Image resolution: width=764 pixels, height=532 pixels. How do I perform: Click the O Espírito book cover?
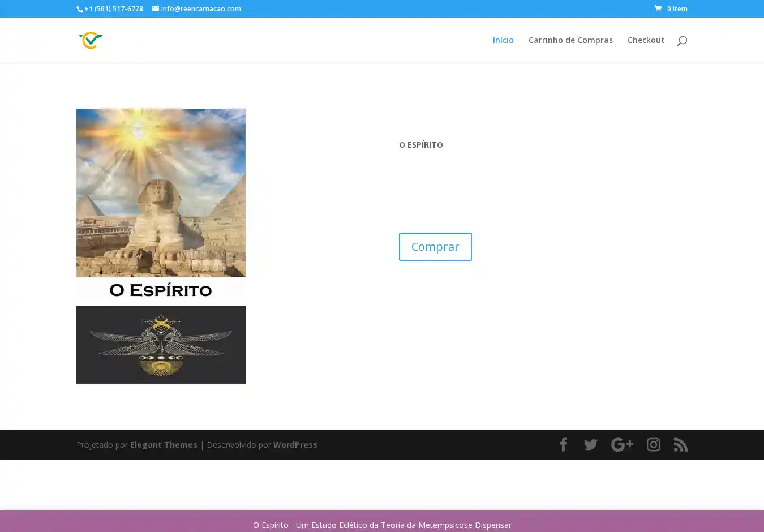point(161,246)
